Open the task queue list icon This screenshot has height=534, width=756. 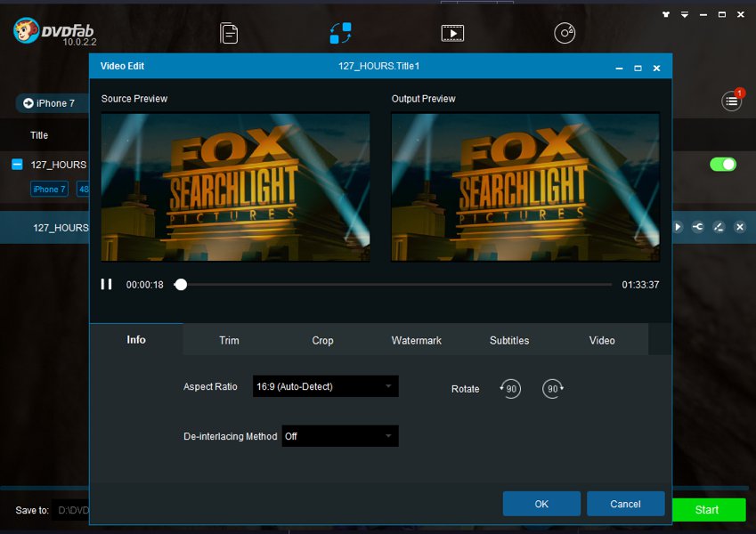tap(731, 101)
